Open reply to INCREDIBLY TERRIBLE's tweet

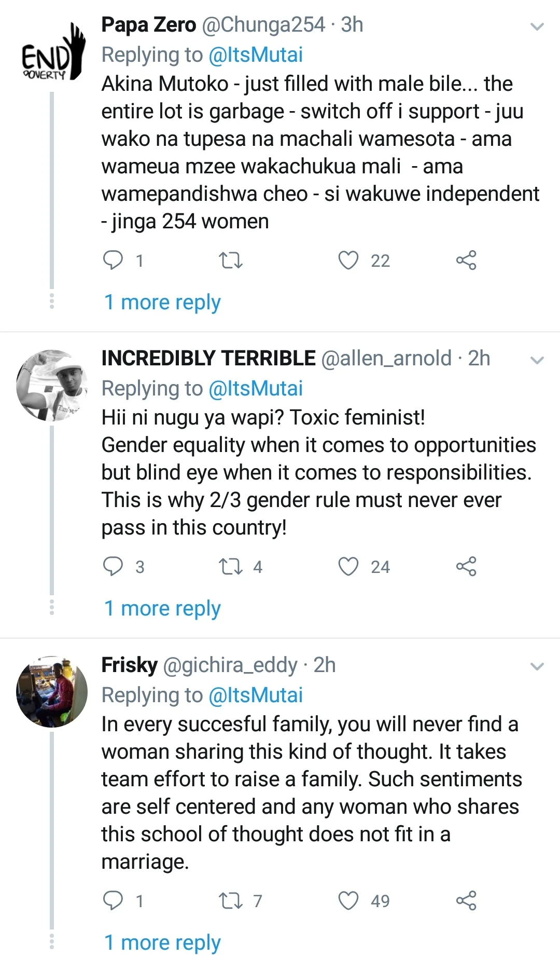click(x=113, y=566)
